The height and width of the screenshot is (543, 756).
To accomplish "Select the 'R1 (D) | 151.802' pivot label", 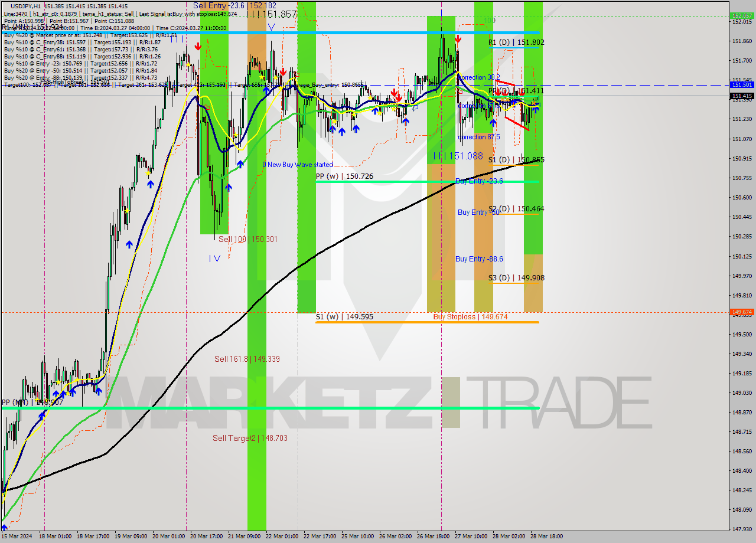I will point(516,42).
